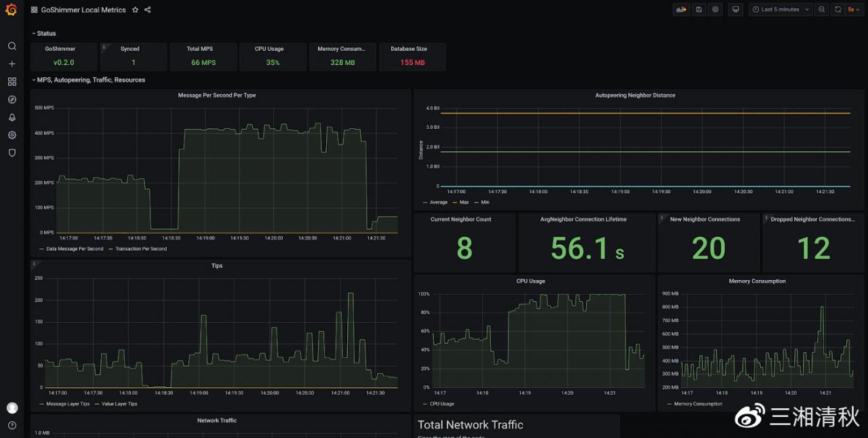
Task: Collapse the MPS, Autopeering, Traffic, Resources row
Action: pos(91,80)
